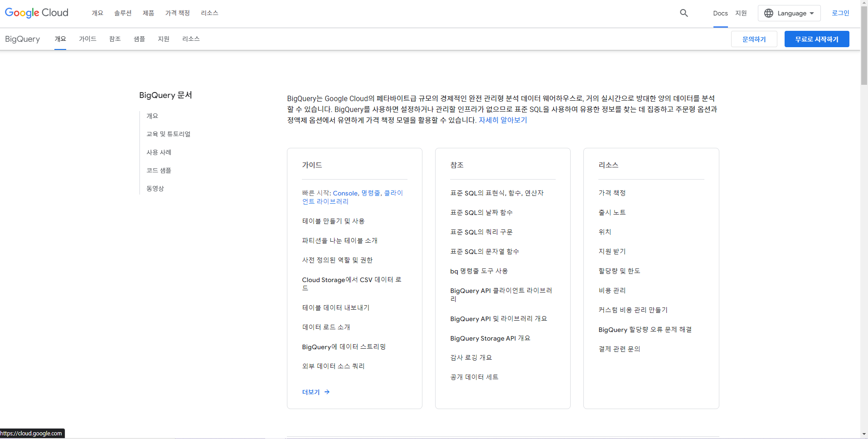Open 위치 resource link
The width and height of the screenshot is (868, 439).
click(x=605, y=232)
